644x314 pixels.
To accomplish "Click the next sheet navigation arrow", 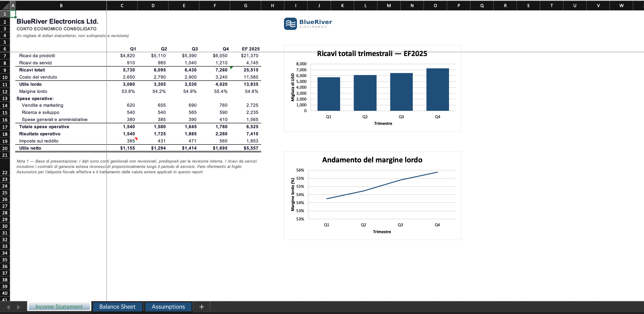I will tap(18, 307).
